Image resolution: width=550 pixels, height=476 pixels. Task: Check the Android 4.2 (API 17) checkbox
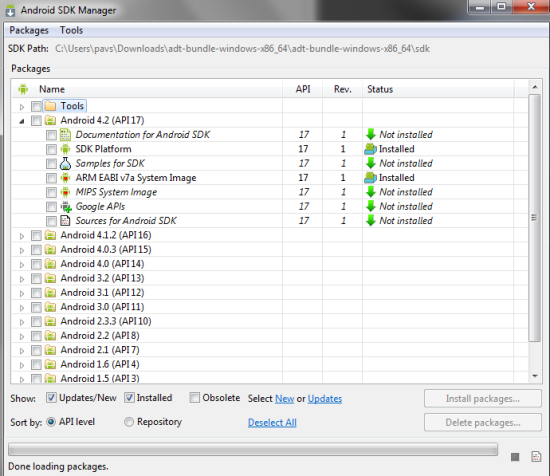click(x=36, y=120)
